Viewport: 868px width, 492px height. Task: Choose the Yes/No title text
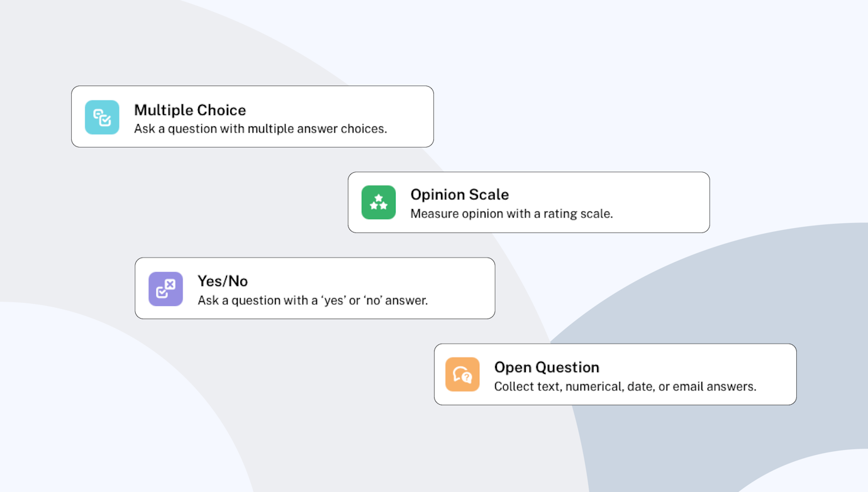(x=223, y=281)
